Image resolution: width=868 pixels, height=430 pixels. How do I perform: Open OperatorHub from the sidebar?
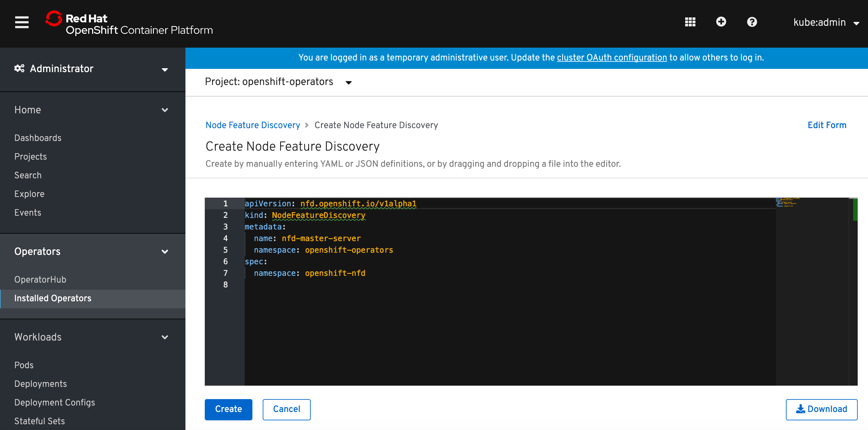(x=40, y=279)
